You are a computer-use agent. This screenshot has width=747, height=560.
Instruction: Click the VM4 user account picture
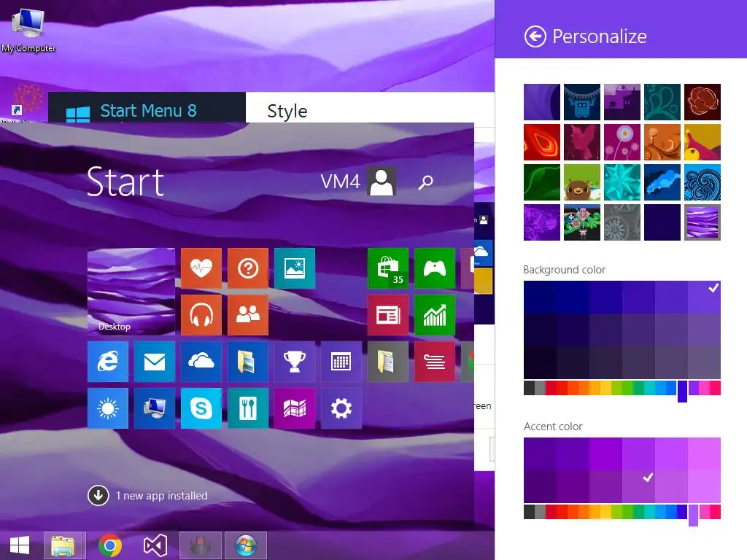tap(382, 182)
